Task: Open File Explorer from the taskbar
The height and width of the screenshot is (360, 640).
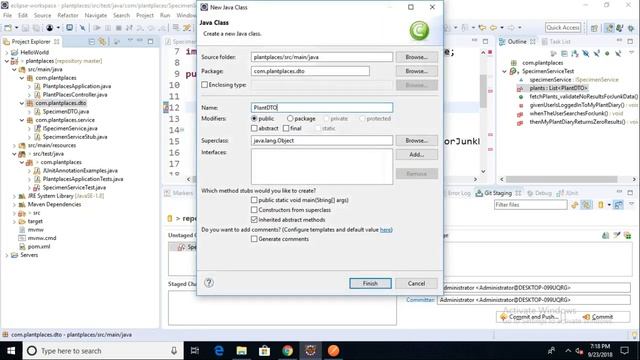Action: (242, 351)
